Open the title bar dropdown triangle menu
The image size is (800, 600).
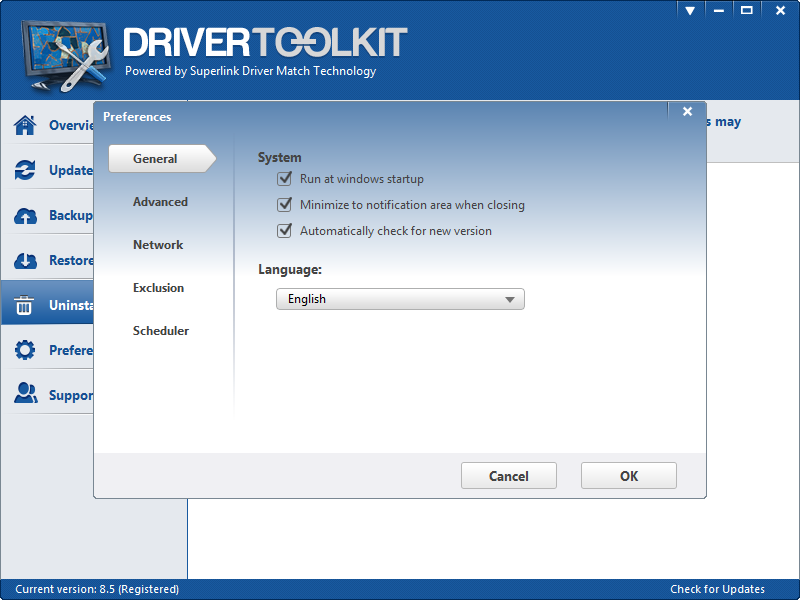pos(690,11)
